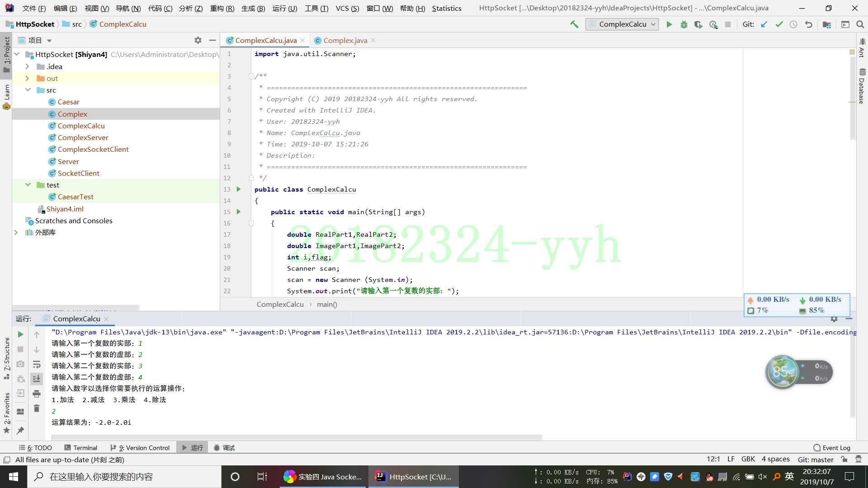Rerun ComplexCalcu in Run panel
Viewport: 868px width, 488px height.
20,334
